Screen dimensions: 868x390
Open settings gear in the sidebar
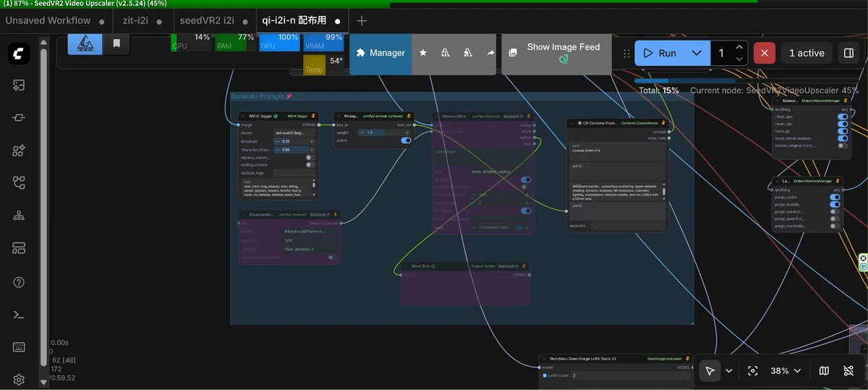point(20,379)
